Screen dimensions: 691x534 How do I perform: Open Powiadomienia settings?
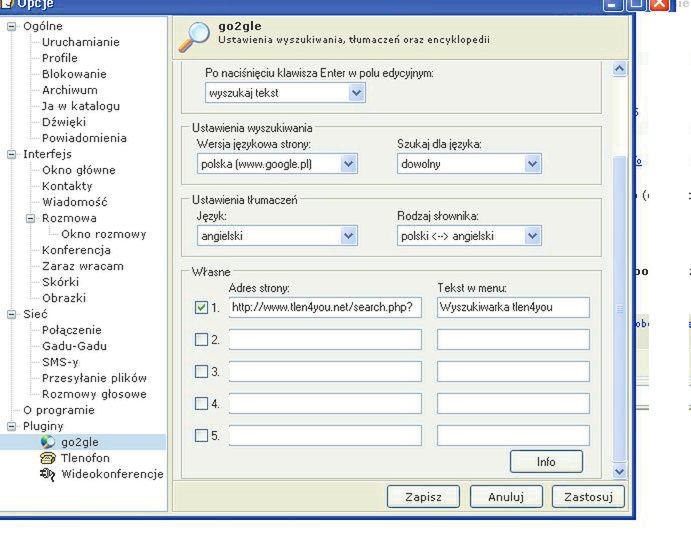pyautogui.click(x=84, y=138)
